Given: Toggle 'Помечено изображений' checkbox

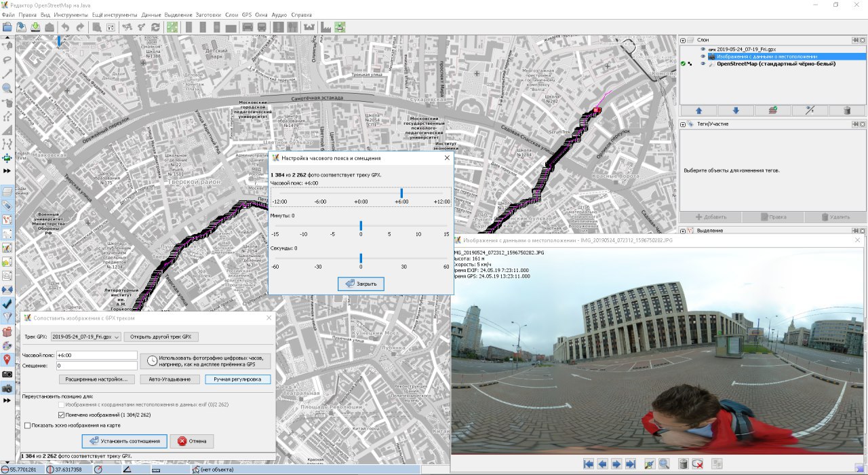Looking at the screenshot, I should click(62, 415).
